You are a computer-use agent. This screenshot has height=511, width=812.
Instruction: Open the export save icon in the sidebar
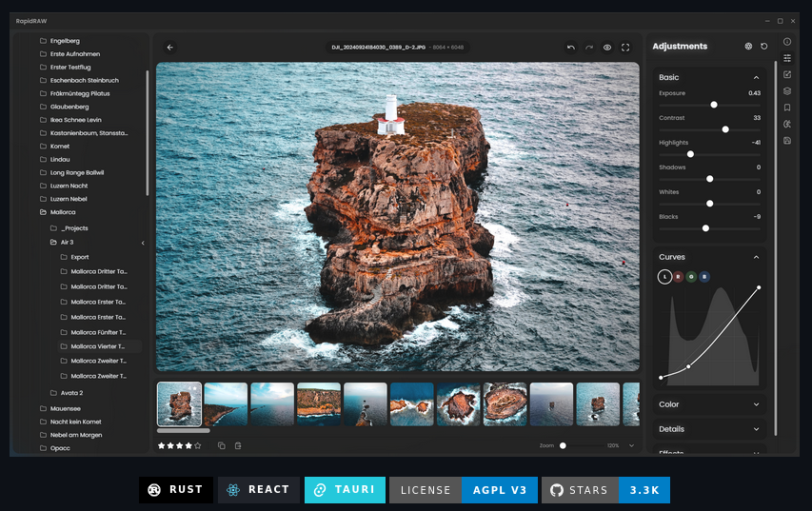click(787, 141)
